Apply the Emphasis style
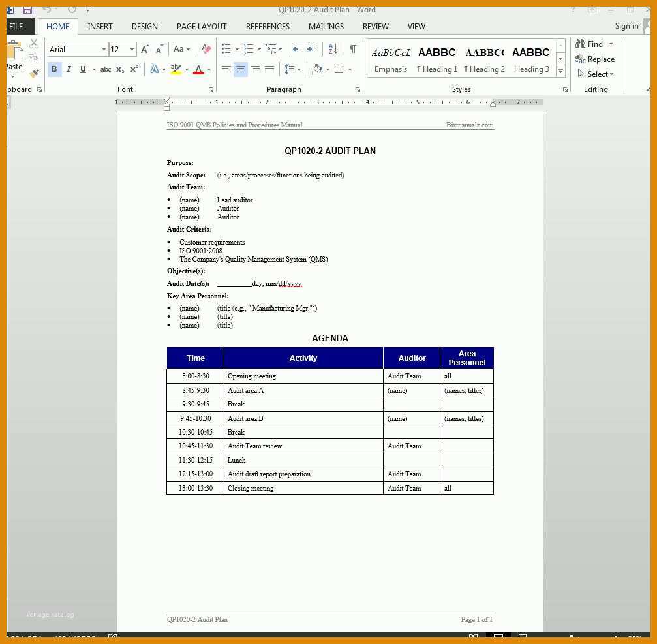The height and width of the screenshot is (644, 657). pos(391,59)
